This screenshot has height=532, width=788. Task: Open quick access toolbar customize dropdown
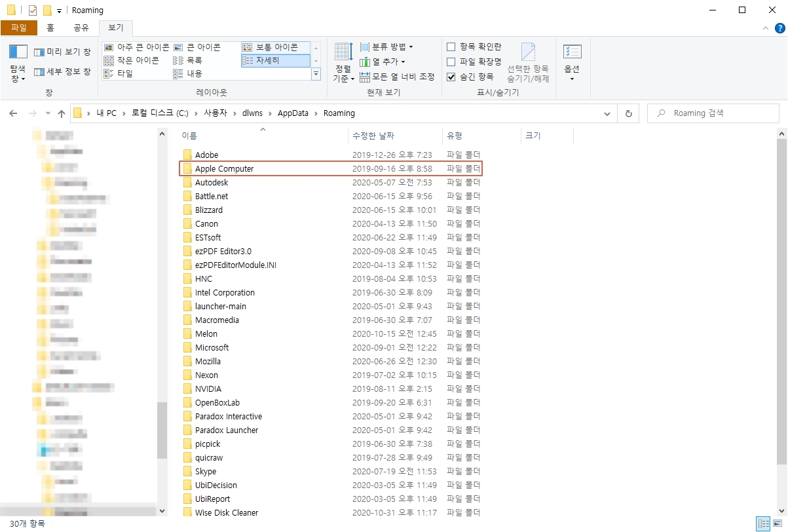tap(59, 10)
